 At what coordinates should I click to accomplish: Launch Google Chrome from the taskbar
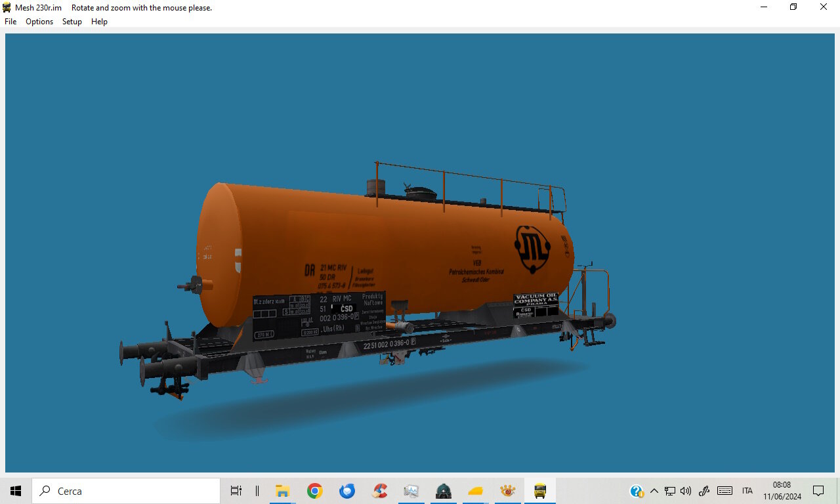pyautogui.click(x=315, y=491)
